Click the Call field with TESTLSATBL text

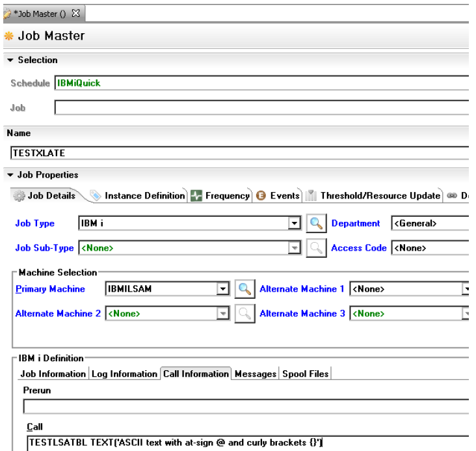coord(248,443)
